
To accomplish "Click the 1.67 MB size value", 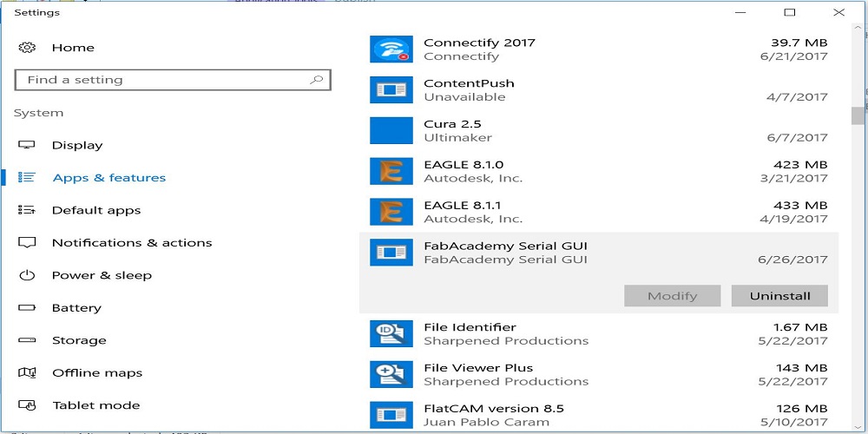I will coord(800,327).
